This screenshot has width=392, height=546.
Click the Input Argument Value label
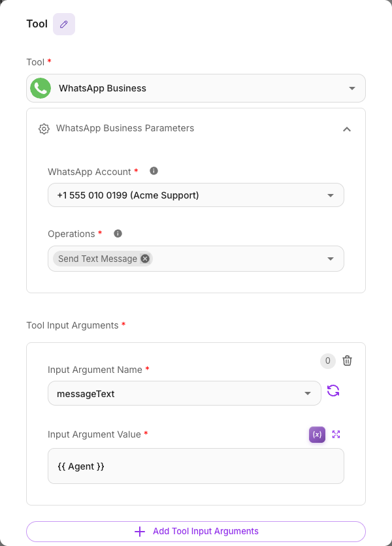coord(94,434)
